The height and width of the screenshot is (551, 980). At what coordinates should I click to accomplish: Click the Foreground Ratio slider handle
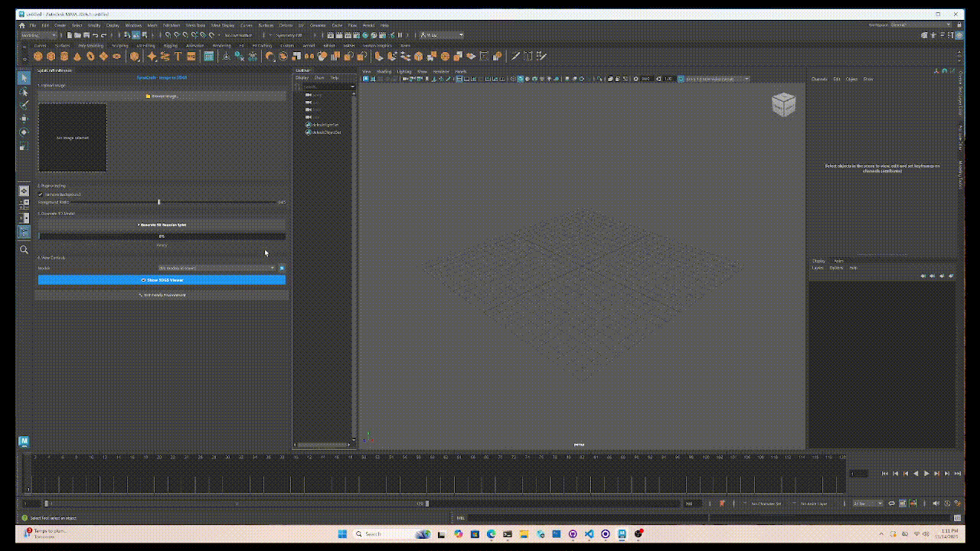coord(158,202)
